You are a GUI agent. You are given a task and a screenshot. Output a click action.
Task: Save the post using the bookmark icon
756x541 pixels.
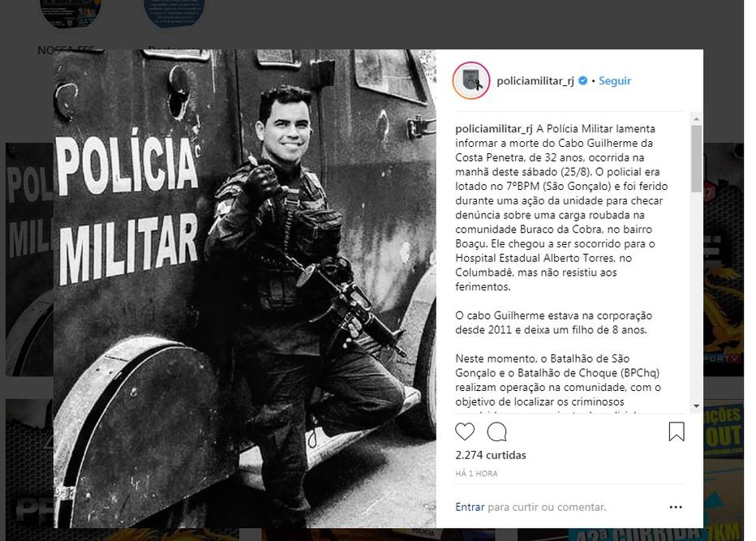tap(676, 432)
